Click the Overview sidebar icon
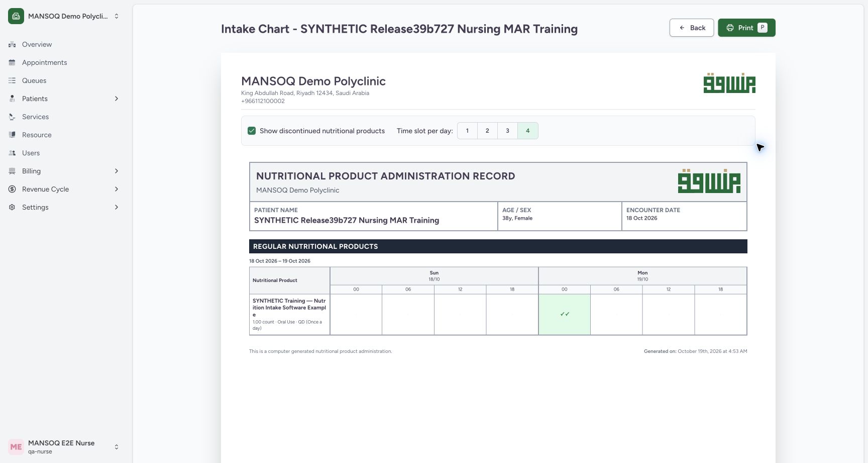This screenshot has width=868, height=463. tap(12, 44)
